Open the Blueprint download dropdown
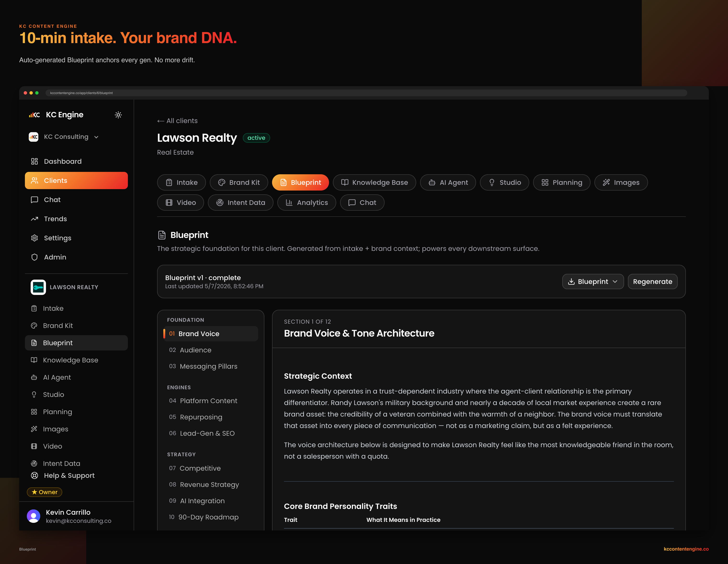This screenshot has width=728, height=564. point(593,282)
